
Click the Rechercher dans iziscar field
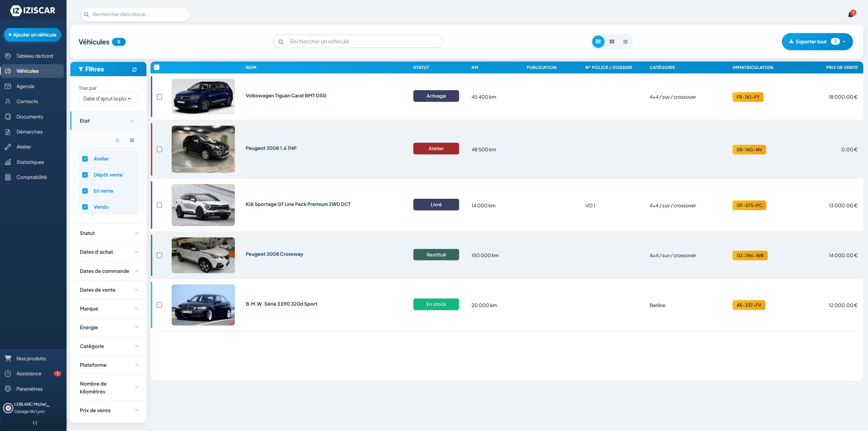point(135,15)
